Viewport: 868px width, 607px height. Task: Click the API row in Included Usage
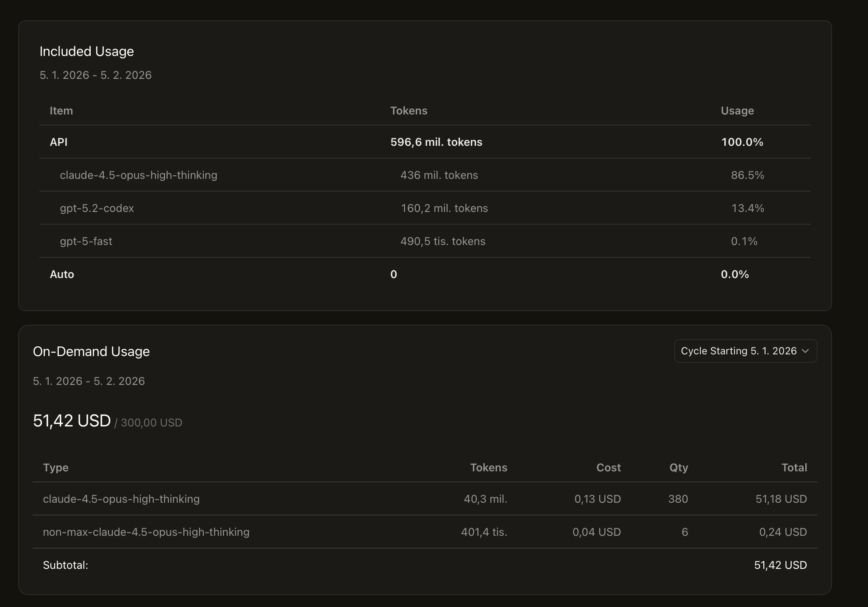(x=58, y=142)
